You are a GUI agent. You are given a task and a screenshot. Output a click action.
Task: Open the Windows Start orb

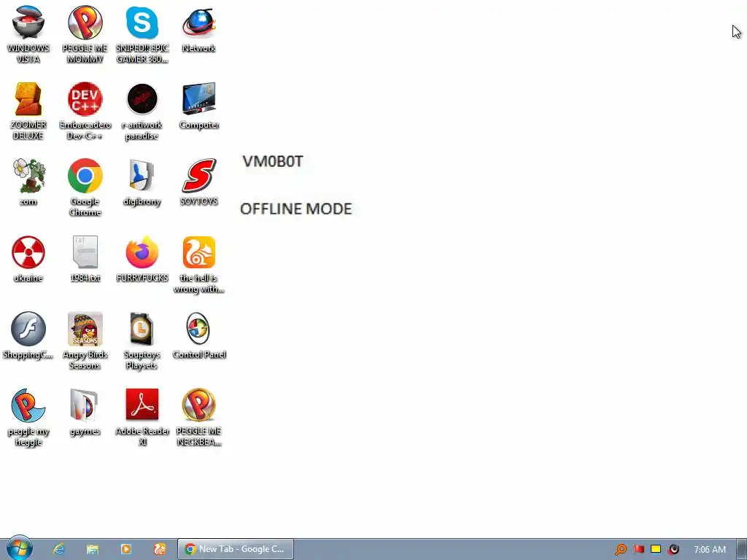(20, 548)
